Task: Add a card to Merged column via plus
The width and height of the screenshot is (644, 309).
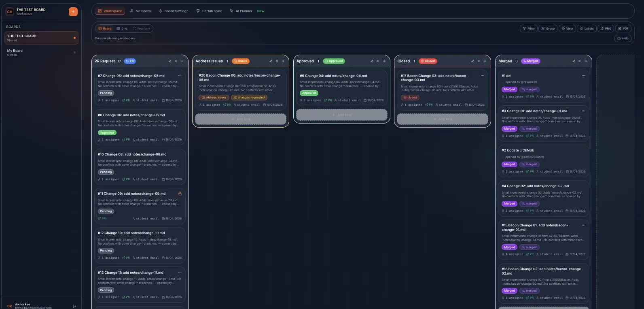Action: click(x=586, y=61)
